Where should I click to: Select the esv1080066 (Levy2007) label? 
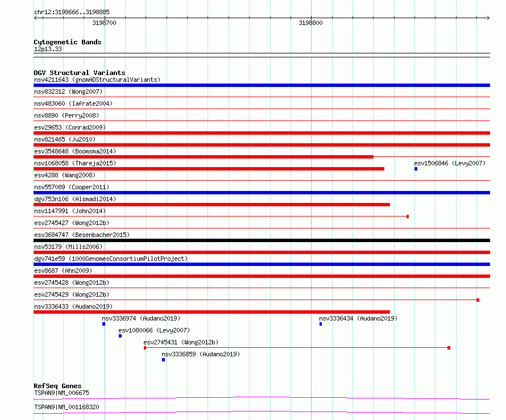coord(154,330)
